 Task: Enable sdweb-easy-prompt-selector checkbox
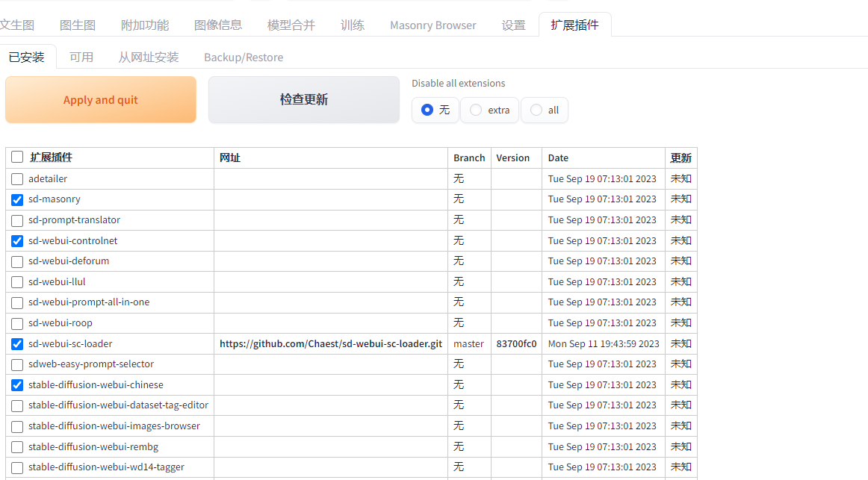tap(17, 365)
